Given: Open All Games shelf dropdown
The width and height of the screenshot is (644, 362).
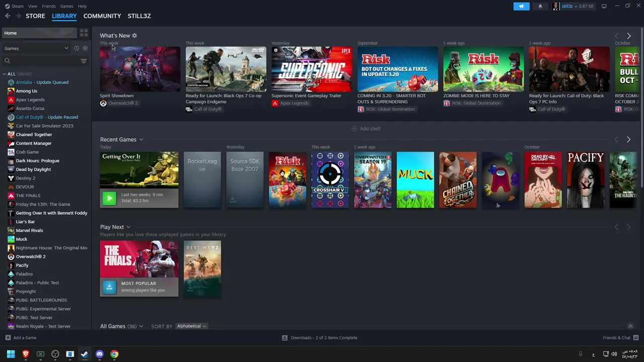Looking at the screenshot, I should point(141,326).
